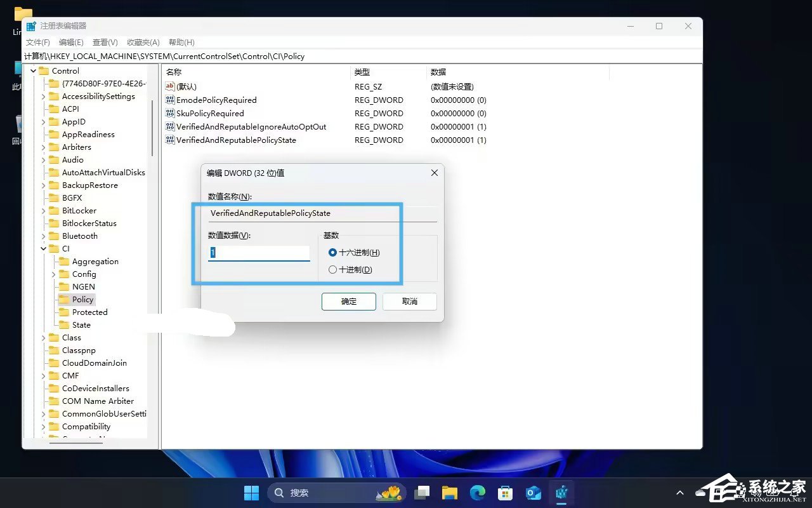Select the CloudDomainJoin tree item
Screen dimensions: 812x508
pyautogui.click(x=95, y=363)
